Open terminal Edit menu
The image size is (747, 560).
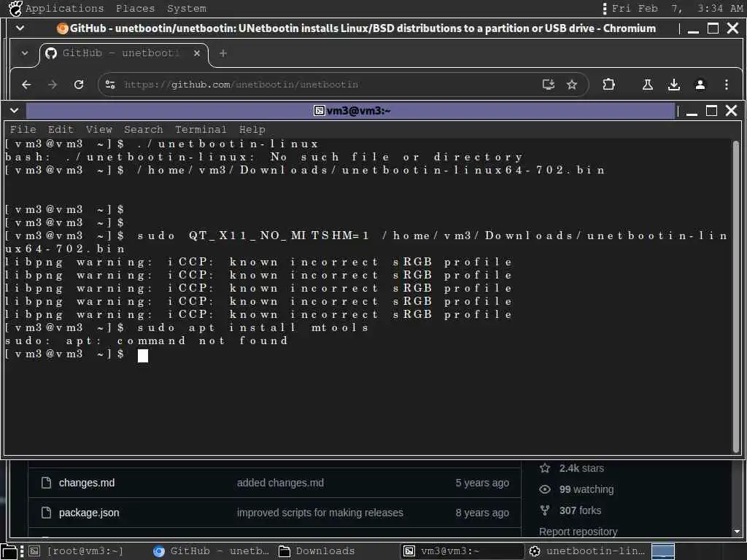pyautogui.click(x=61, y=130)
